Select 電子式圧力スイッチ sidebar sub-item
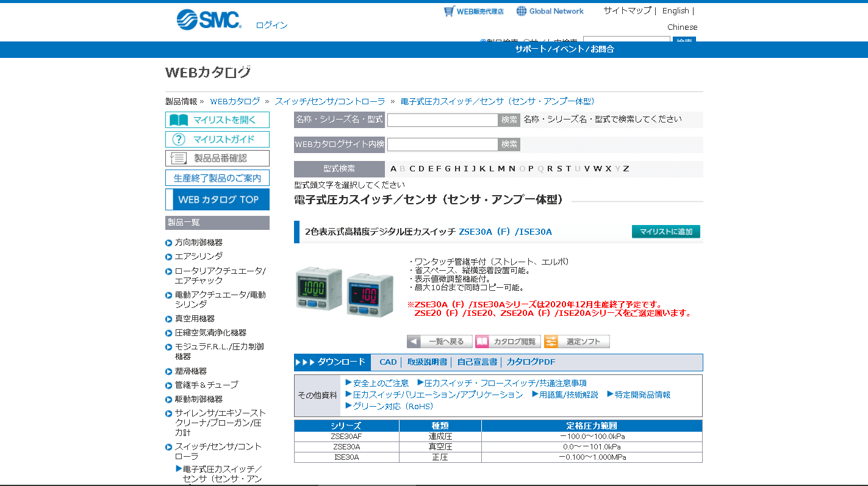 pyautogui.click(x=223, y=474)
